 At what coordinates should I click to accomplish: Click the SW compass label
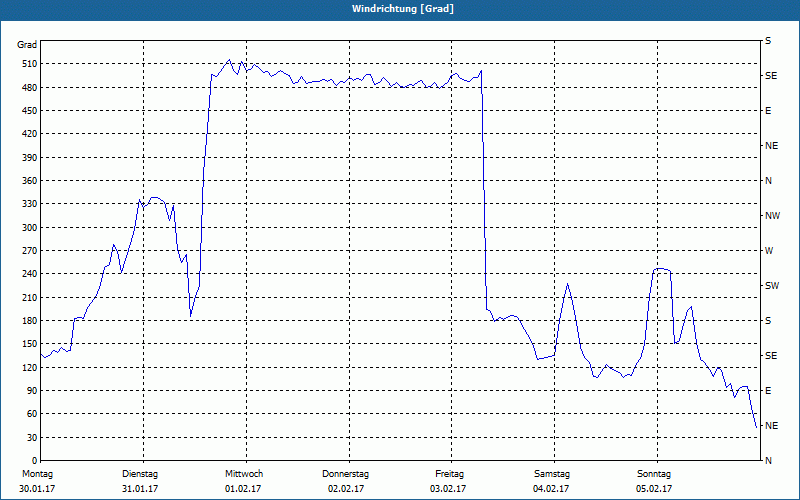tap(772, 286)
